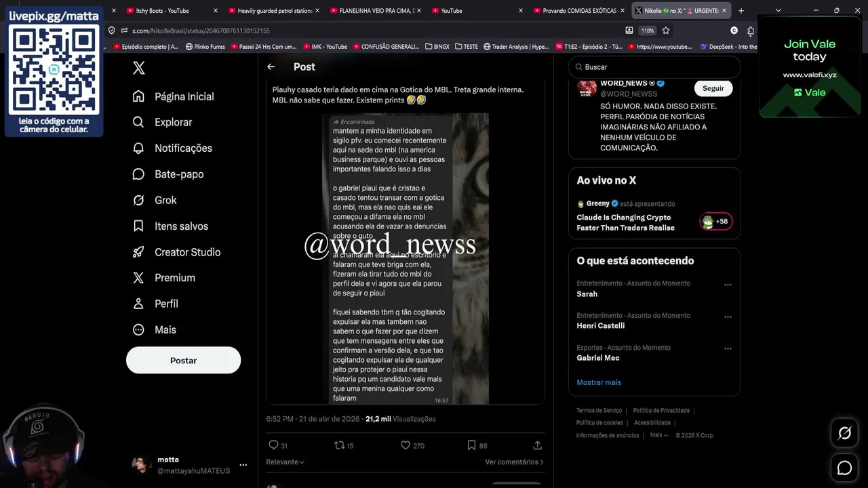868x488 pixels.
Task: Open IMK - YouTube bookmark
Action: coord(325,47)
